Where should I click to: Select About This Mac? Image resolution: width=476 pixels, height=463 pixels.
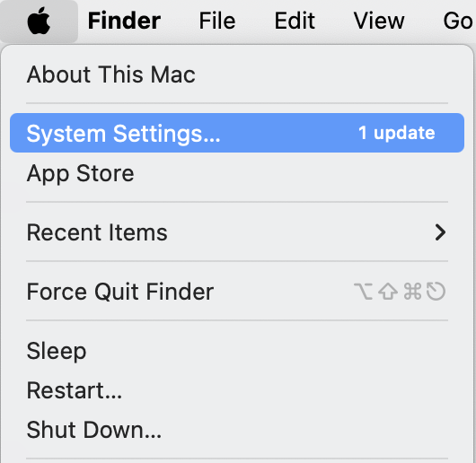click(x=237, y=74)
